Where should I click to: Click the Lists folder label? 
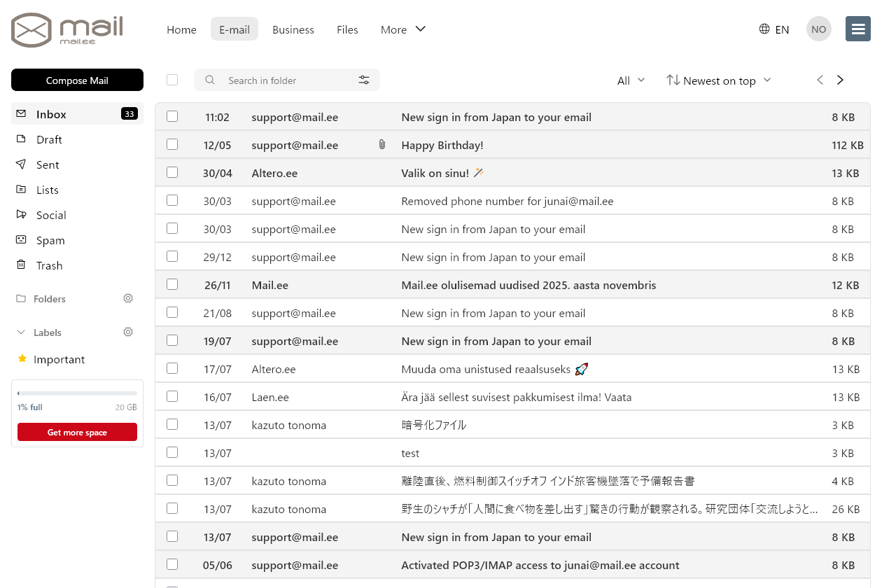point(48,190)
